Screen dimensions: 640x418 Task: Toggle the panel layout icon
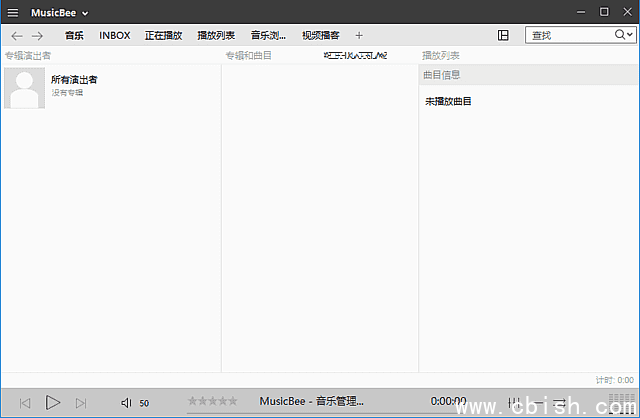pyautogui.click(x=503, y=36)
